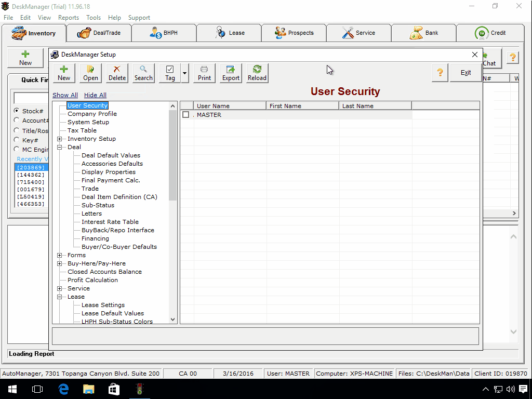The height and width of the screenshot is (399, 532).
Task: Click the Last Name column header
Action: tap(375, 106)
